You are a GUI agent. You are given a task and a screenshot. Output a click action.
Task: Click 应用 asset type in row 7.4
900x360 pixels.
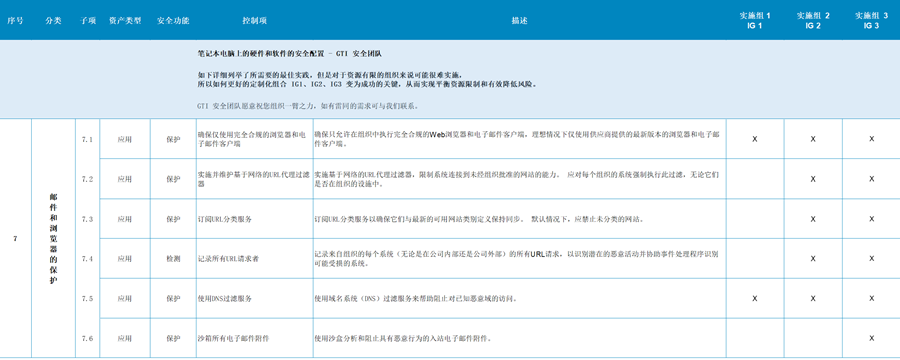click(125, 258)
